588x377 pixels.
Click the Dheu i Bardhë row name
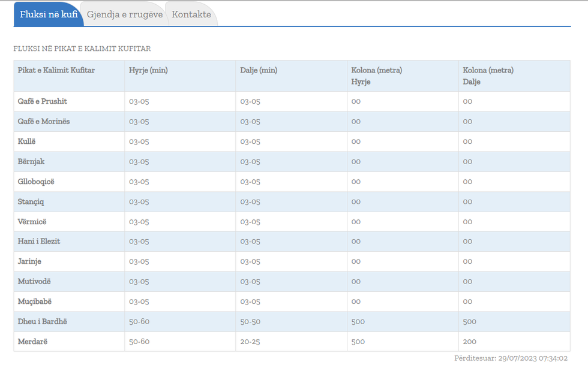(43, 321)
